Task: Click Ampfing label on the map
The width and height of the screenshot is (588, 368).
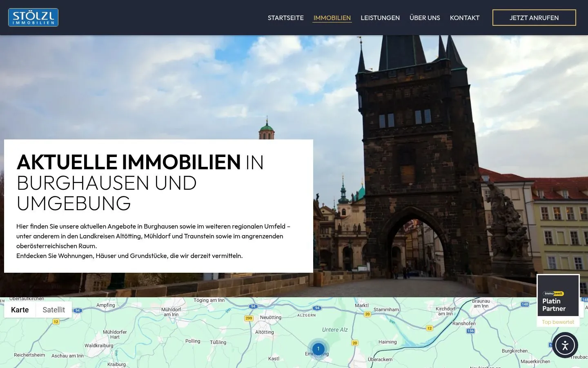Action: pyautogui.click(x=106, y=305)
